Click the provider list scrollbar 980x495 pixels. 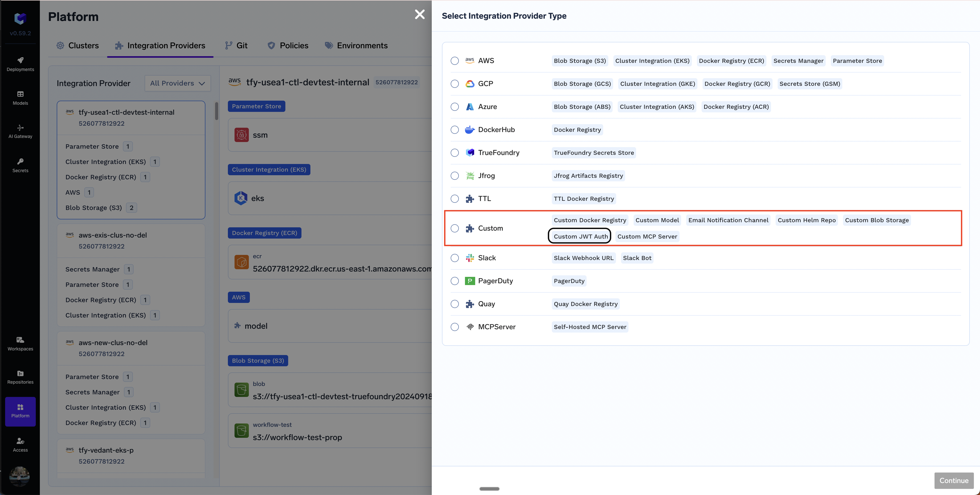[x=216, y=111]
